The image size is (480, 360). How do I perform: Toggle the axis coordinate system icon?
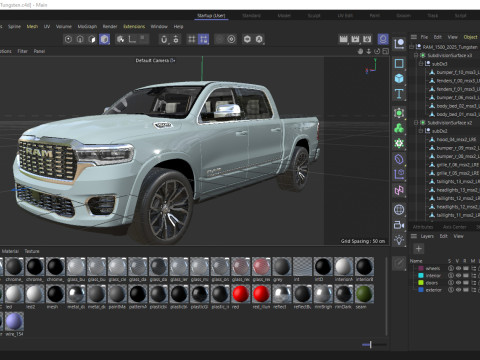[132, 39]
